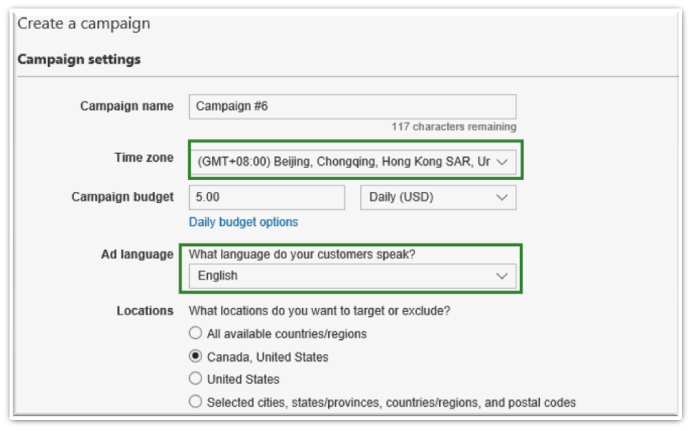Click the Ad language dropdown chevron arrow
Viewport: 692px width, 431px height.
(502, 276)
